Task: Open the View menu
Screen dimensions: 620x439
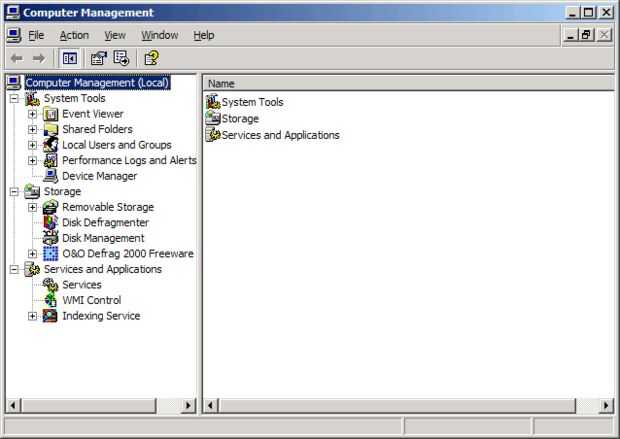Action: pyautogui.click(x=115, y=36)
